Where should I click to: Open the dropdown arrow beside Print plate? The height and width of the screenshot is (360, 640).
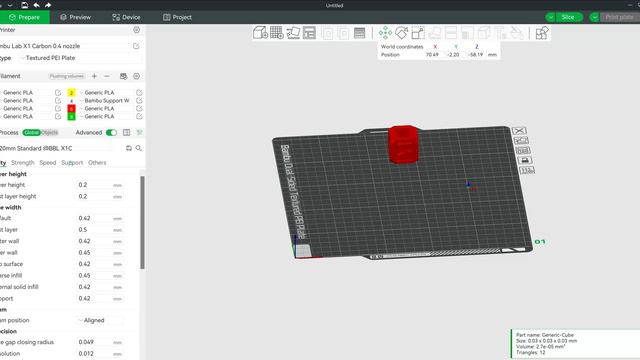point(595,17)
